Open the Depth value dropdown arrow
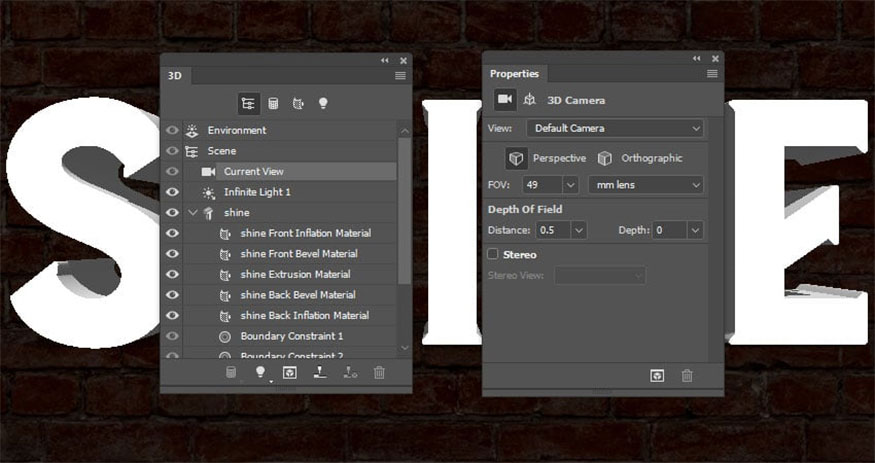875x463 pixels. pyautogui.click(x=695, y=230)
